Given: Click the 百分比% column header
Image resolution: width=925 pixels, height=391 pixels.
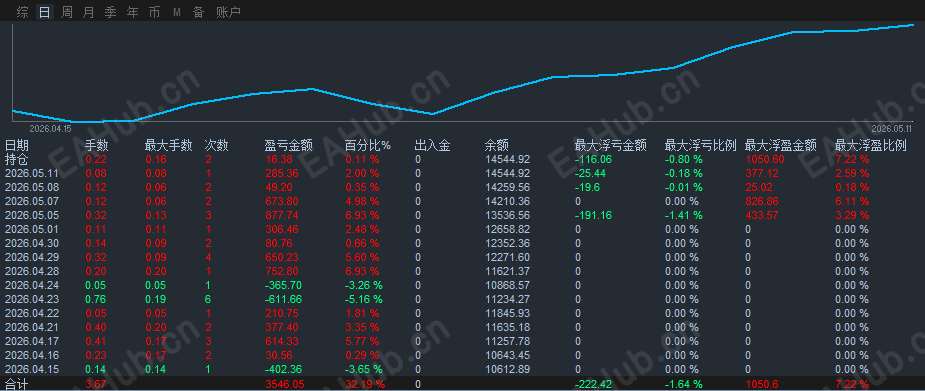Looking at the screenshot, I should coord(367,146).
